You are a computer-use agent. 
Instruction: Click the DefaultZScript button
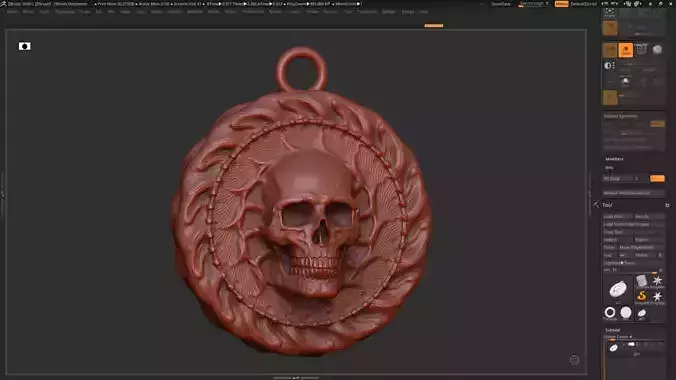(584, 4)
